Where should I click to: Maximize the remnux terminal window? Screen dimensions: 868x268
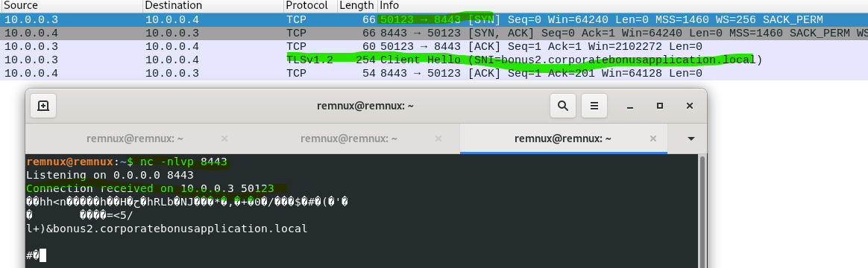660,106
